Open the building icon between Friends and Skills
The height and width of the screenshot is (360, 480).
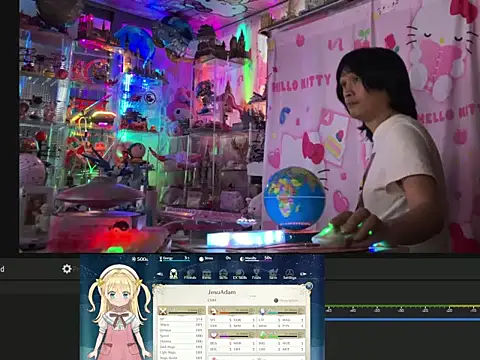click(207, 274)
